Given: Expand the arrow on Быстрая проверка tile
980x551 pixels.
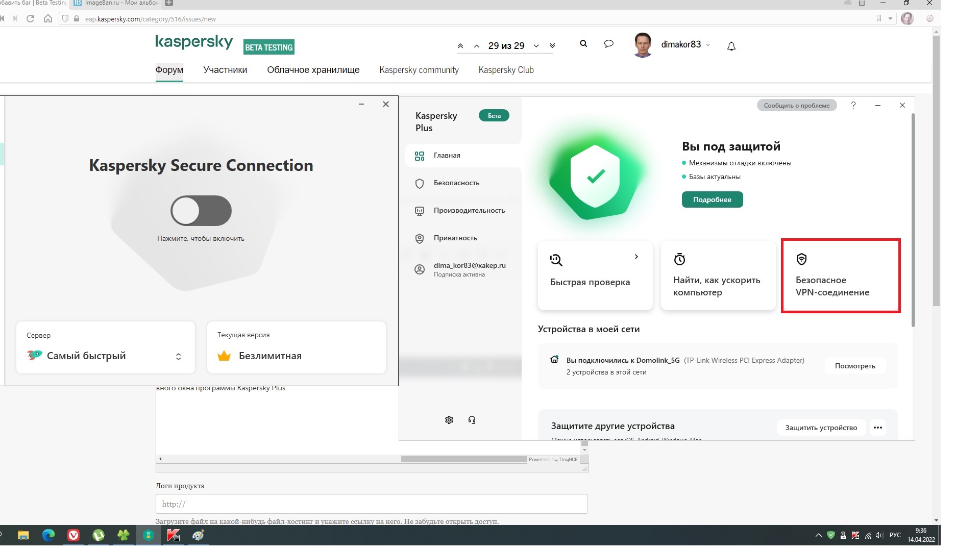Looking at the screenshot, I should point(636,257).
